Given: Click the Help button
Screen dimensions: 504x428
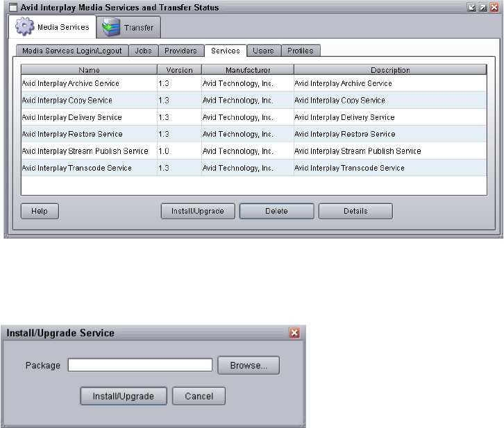Looking at the screenshot, I should [x=40, y=211].
